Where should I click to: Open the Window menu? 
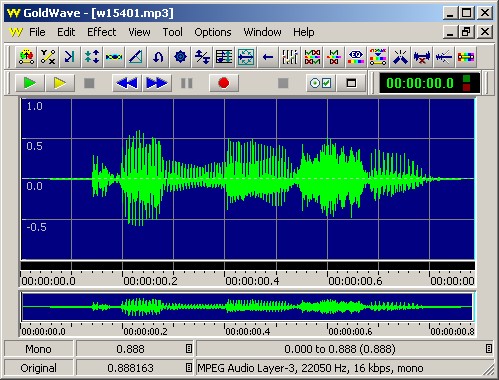(262, 32)
